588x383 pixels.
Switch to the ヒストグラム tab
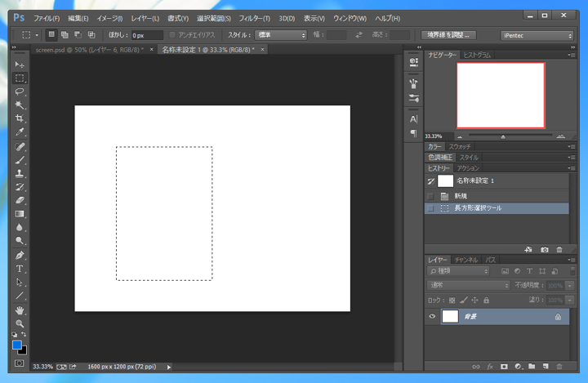pos(477,56)
